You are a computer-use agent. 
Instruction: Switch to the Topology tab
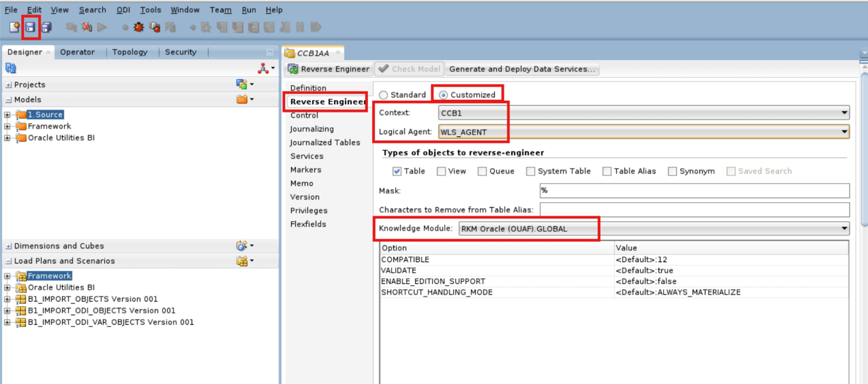click(x=130, y=52)
